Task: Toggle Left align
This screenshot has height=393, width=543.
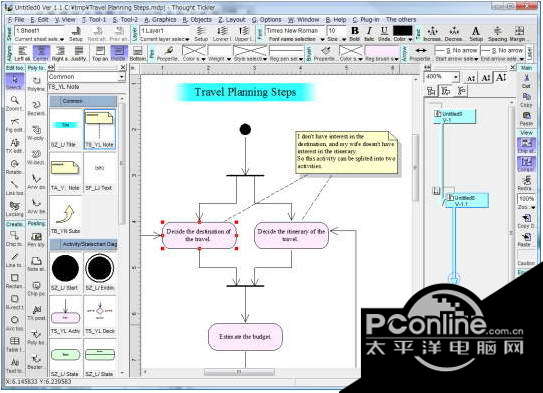Action: coord(23,54)
